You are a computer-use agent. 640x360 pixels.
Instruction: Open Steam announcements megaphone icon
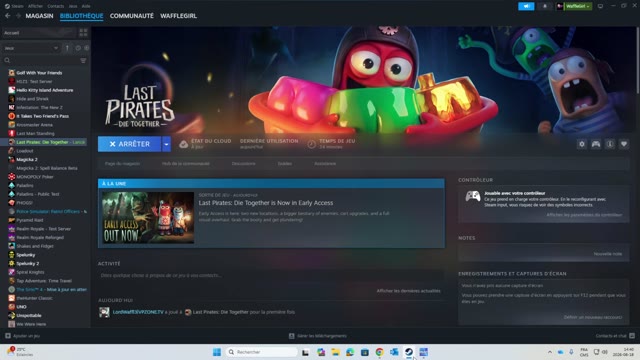(x=526, y=6)
